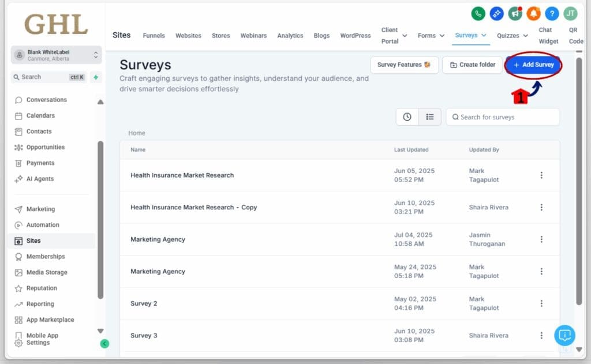Open Marketing in the sidebar

[40, 209]
